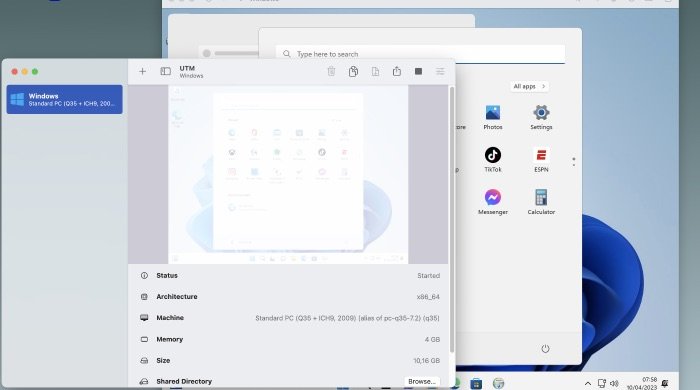Image resolution: width=700 pixels, height=390 pixels.
Task: Focus the Type here to search field
Action: pyautogui.click(x=420, y=54)
